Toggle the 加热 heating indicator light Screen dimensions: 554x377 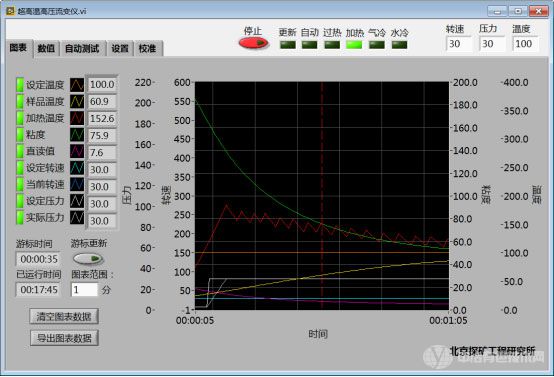pos(354,45)
